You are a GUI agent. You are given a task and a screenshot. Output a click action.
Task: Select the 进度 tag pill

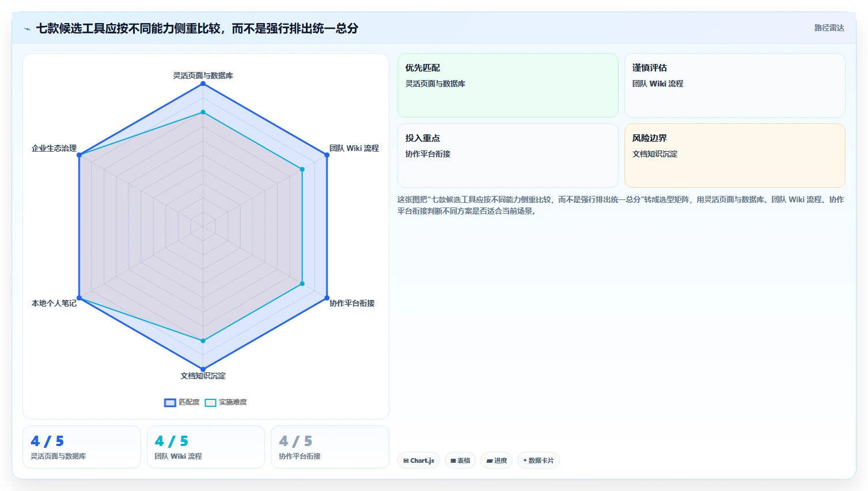496,460
